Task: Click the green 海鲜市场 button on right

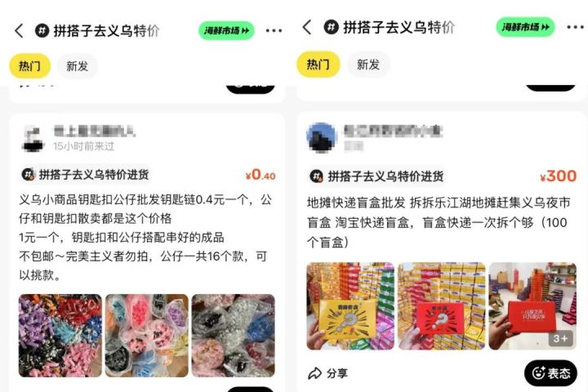Action: [x=525, y=27]
